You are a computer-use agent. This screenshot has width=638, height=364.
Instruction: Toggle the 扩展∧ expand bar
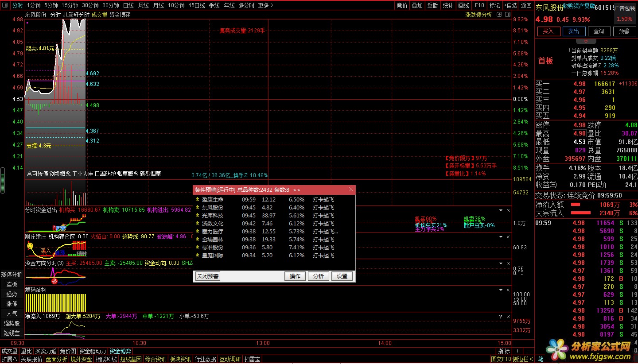tap(9, 359)
